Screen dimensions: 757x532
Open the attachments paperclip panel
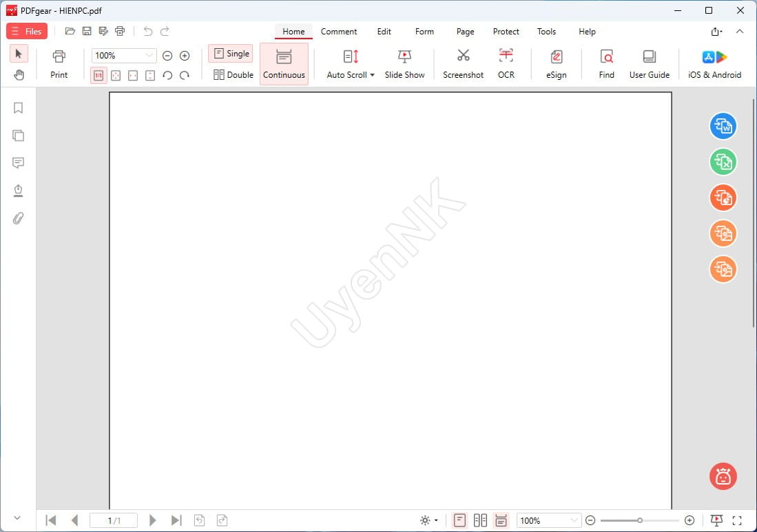19,218
